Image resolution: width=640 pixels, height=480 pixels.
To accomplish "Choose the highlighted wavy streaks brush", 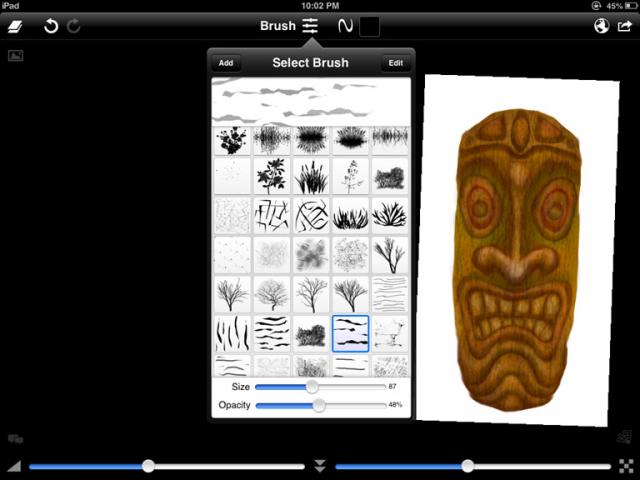I will click(x=350, y=333).
